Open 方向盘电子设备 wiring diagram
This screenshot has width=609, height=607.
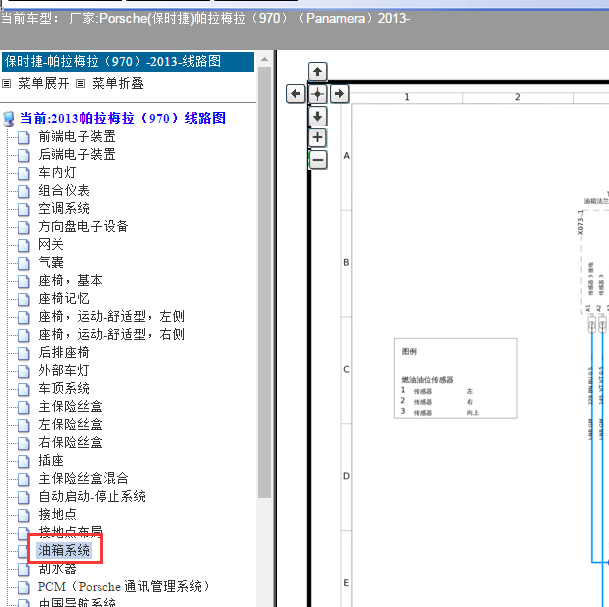(x=83, y=226)
